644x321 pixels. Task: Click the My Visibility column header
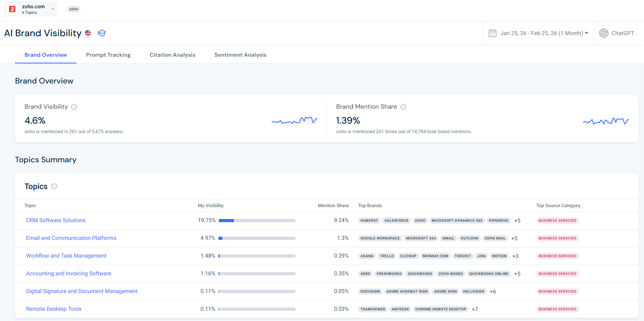[211, 206]
